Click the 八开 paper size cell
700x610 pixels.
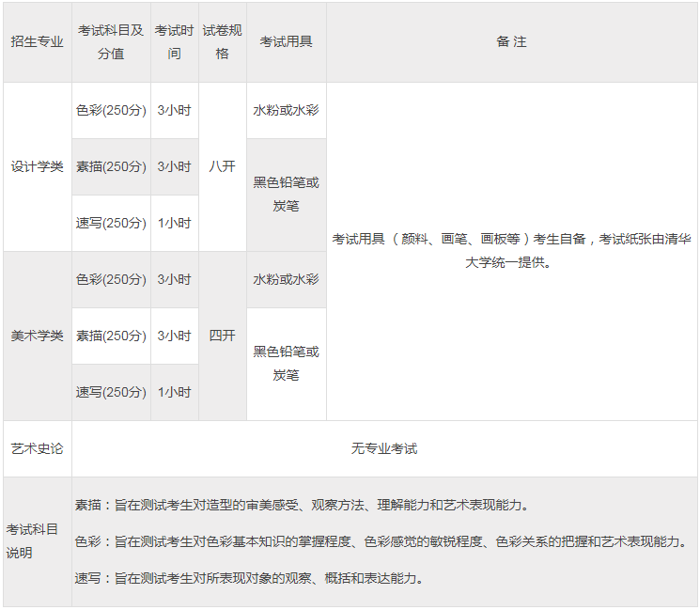coord(223,166)
